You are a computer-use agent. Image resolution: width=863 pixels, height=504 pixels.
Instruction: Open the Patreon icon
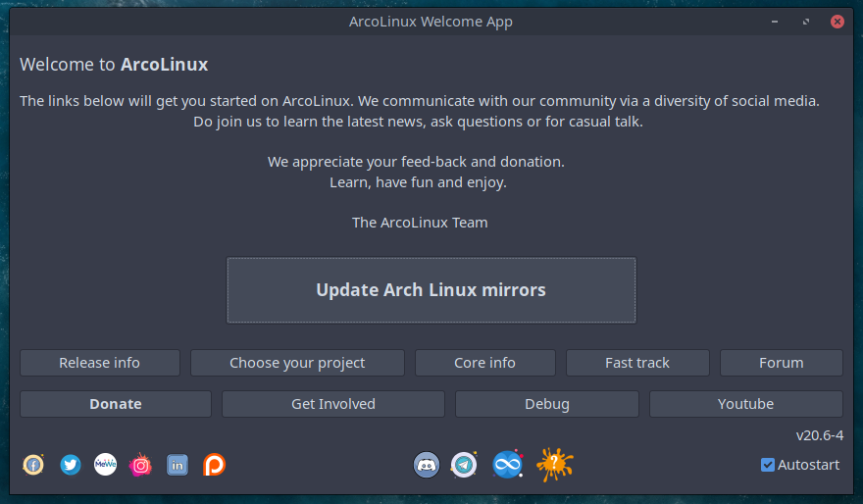coord(214,465)
